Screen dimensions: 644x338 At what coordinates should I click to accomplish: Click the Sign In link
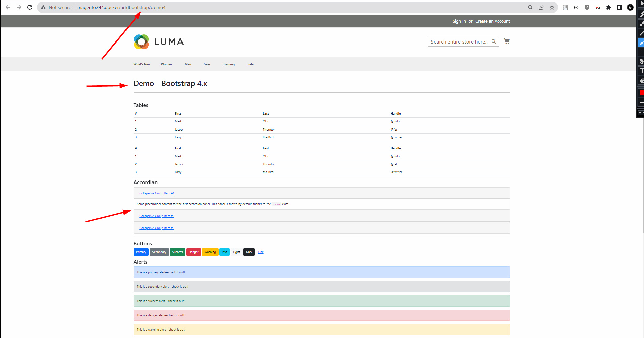(459, 21)
